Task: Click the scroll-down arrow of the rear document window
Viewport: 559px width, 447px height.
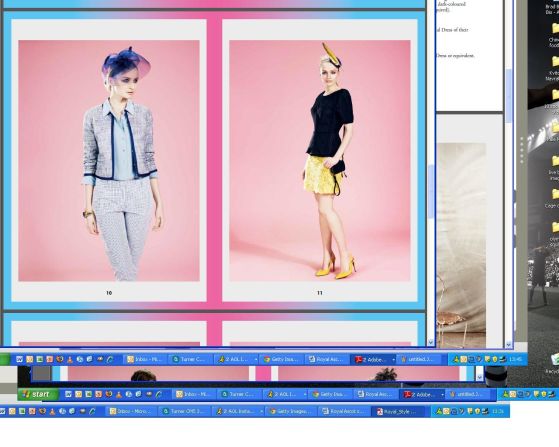Action: point(509,345)
